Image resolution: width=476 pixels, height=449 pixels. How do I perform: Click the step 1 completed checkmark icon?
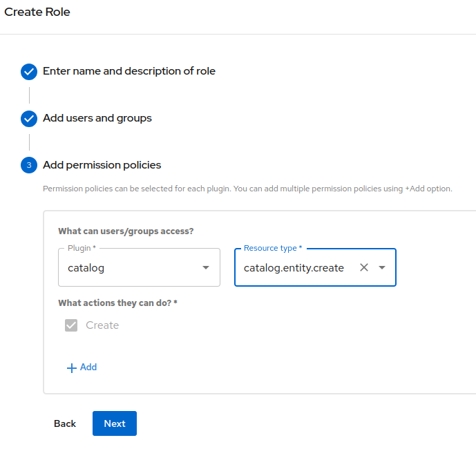(29, 71)
